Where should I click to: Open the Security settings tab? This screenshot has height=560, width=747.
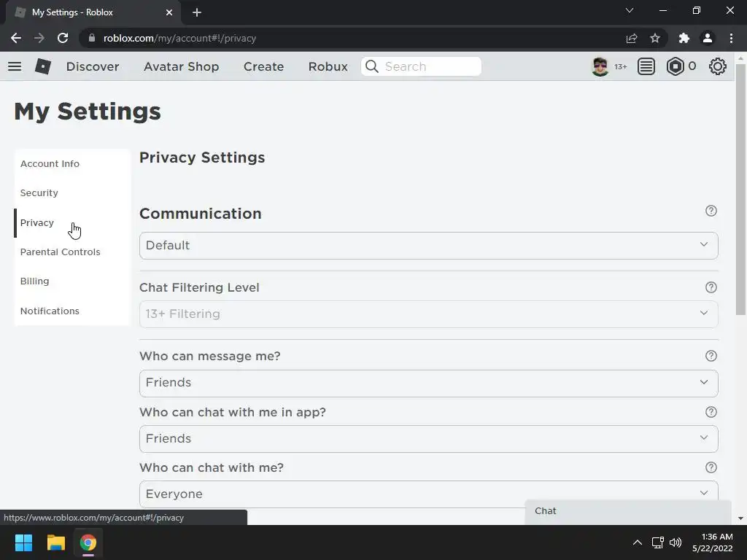(x=72, y=192)
